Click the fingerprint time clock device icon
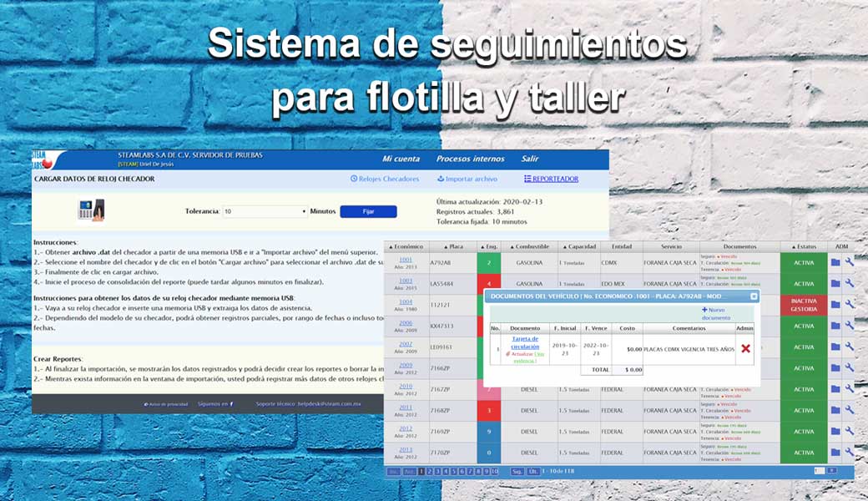The width and height of the screenshot is (868, 501). (x=89, y=210)
